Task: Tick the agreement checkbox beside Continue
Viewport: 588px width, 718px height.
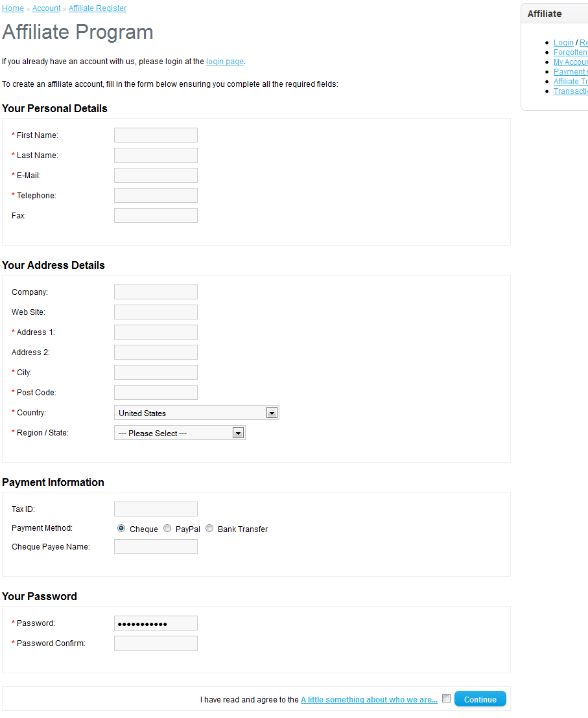Action: point(446,699)
